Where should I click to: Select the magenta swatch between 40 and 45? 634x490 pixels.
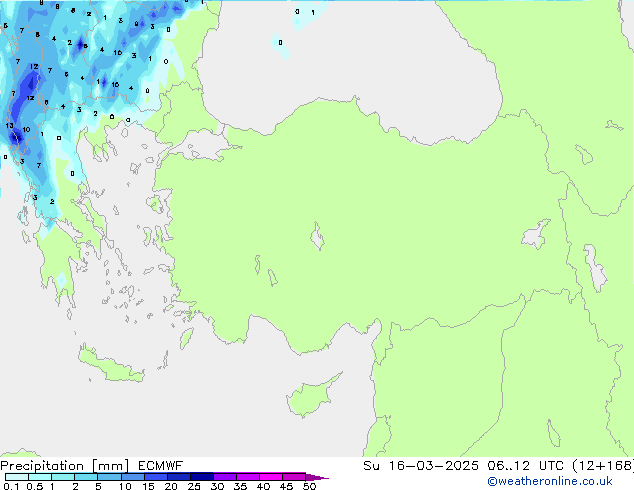click(x=271, y=477)
